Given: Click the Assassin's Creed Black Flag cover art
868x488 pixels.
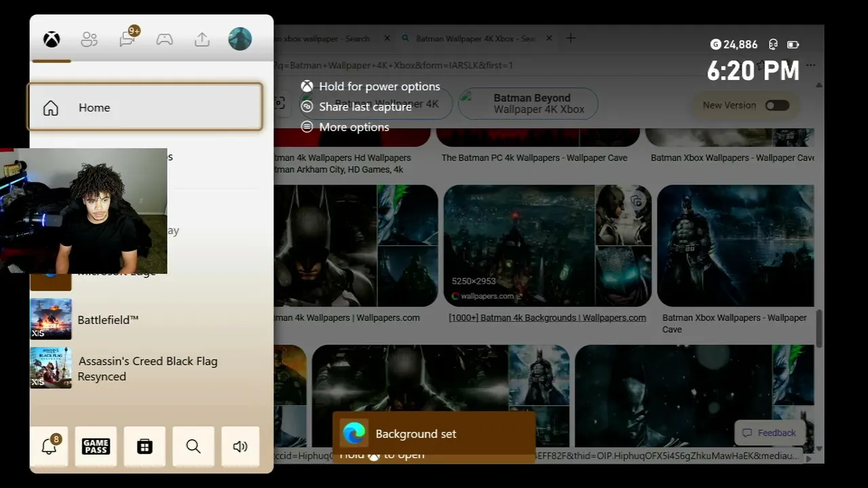Looking at the screenshot, I should pos(51,368).
